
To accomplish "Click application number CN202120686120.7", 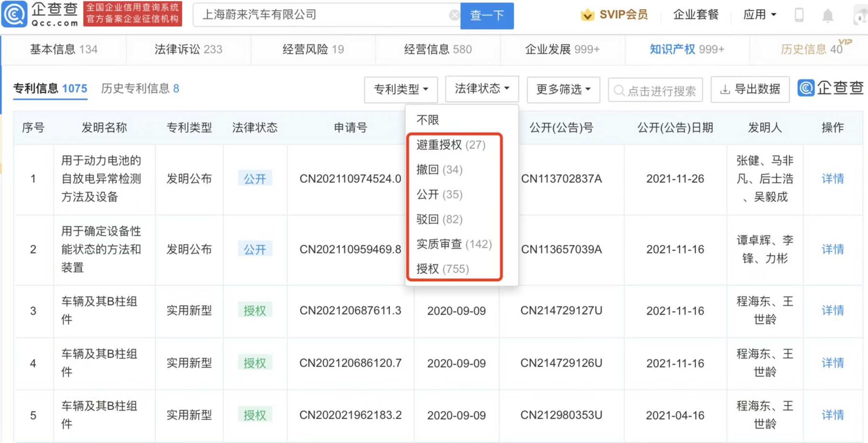I will [350, 363].
